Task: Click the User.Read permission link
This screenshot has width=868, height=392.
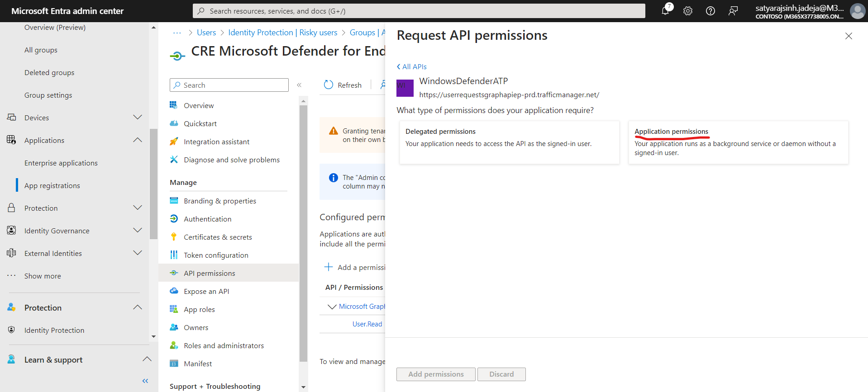Action: [x=367, y=324]
